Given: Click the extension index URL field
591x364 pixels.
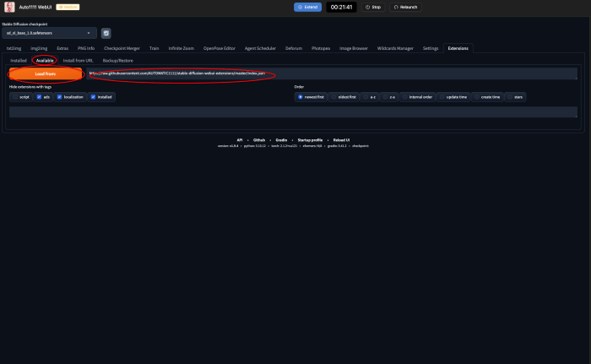Looking at the screenshot, I should (332, 73).
